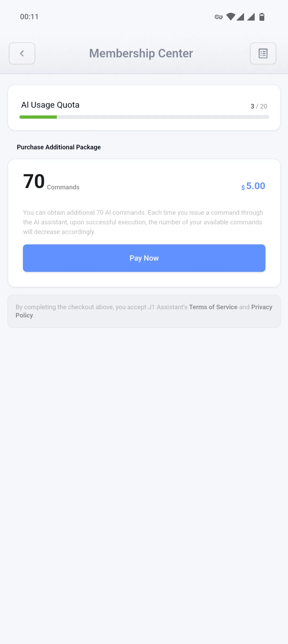Tap the Wi-Fi signal status icon
This screenshot has width=288, height=644.
[231, 17]
